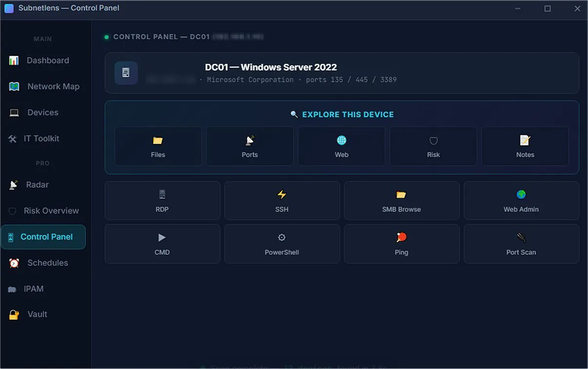This screenshot has width=588, height=369.
Task: Click the IT Toolkit tools icon
Action: [12, 139]
